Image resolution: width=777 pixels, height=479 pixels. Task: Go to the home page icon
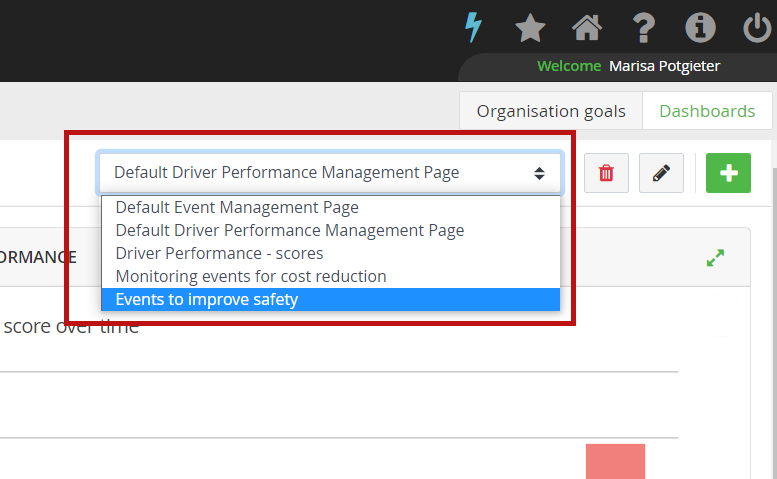point(587,27)
